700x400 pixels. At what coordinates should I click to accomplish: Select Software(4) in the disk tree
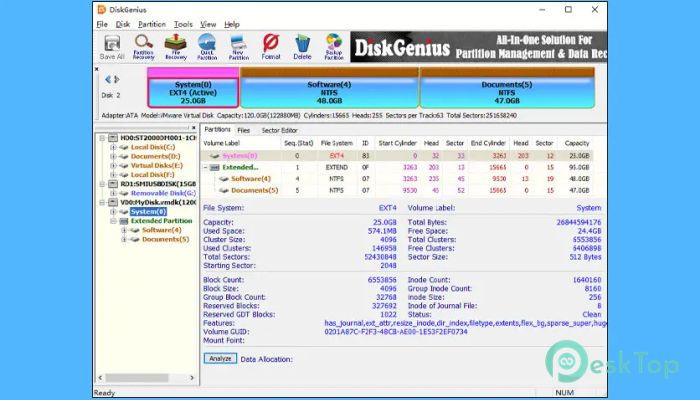[x=162, y=230]
